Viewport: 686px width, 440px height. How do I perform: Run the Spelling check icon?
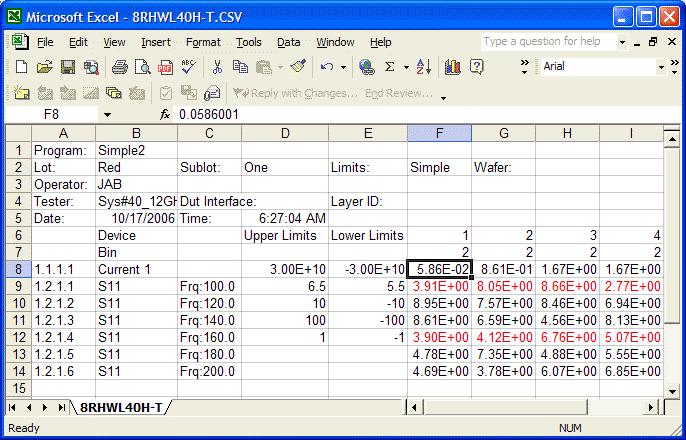coord(189,67)
